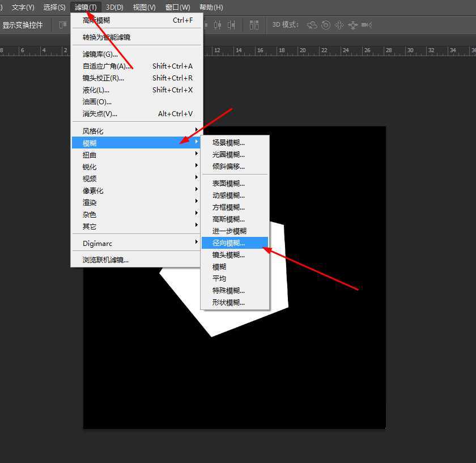Click the distribute horizontal centers icon

(217, 25)
